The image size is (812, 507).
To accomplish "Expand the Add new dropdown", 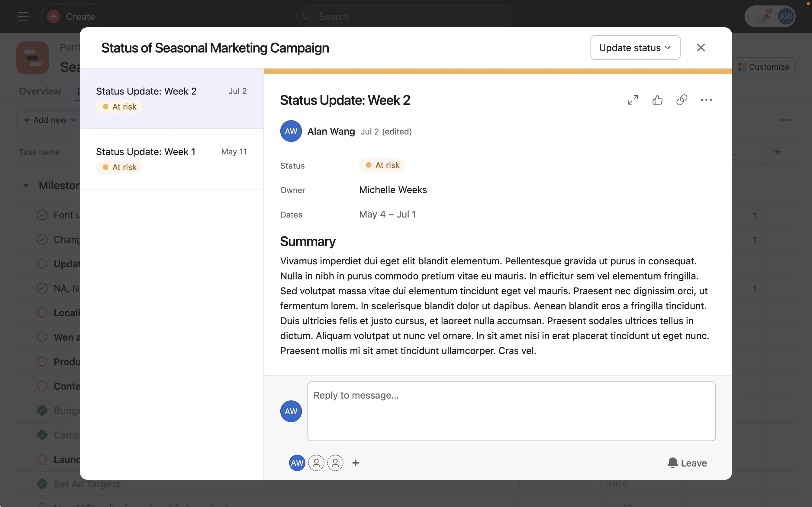I will [49, 120].
